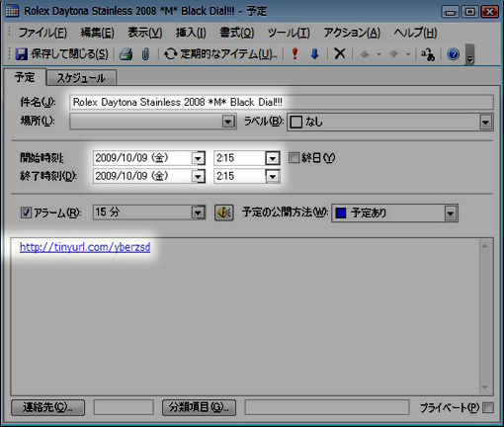Image resolution: width=504 pixels, height=427 pixels.
Task: Open the recurring item (定期的なアイテム) settings
Action: 220,54
